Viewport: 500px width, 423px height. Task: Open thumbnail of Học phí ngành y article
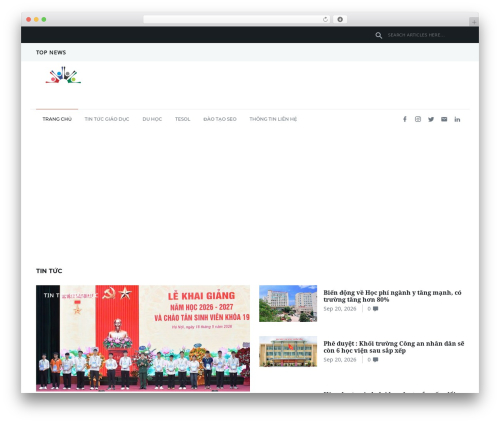[288, 303]
